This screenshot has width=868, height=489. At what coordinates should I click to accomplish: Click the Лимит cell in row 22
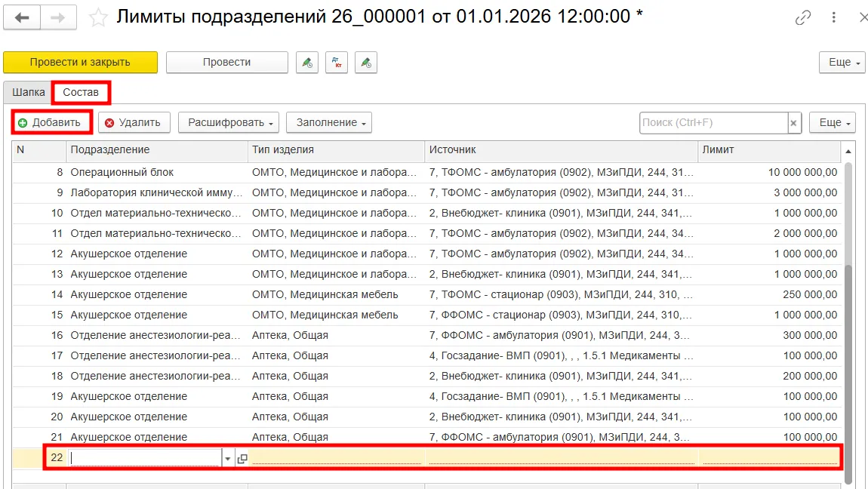tap(769, 457)
